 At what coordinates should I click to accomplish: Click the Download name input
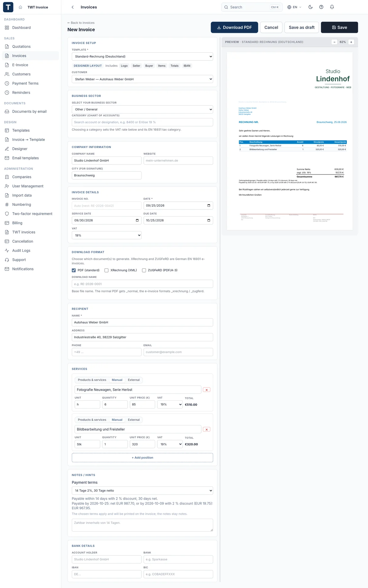tap(142, 284)
